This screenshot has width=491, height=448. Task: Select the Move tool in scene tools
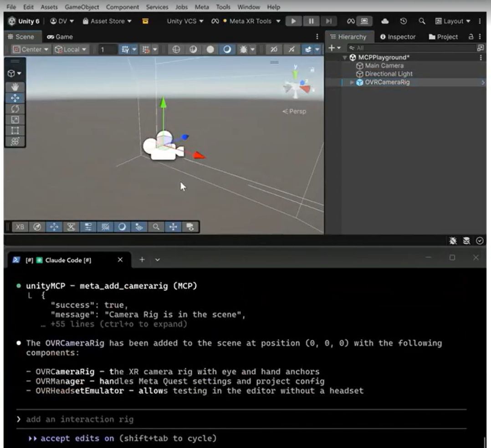pyautogui.click(x=15, y=98)
